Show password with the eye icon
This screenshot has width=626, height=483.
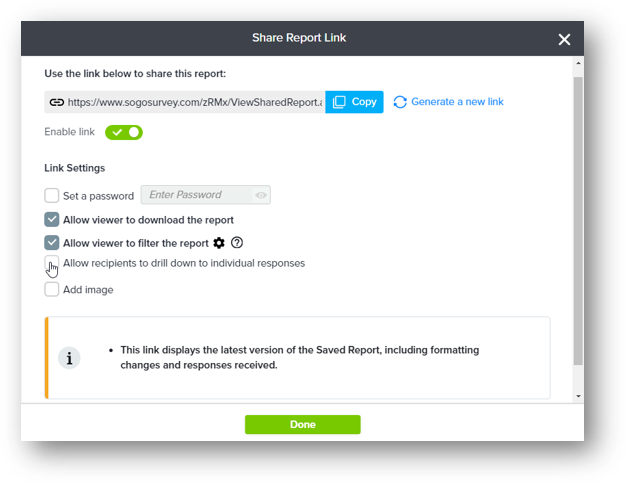pos(261,195)
